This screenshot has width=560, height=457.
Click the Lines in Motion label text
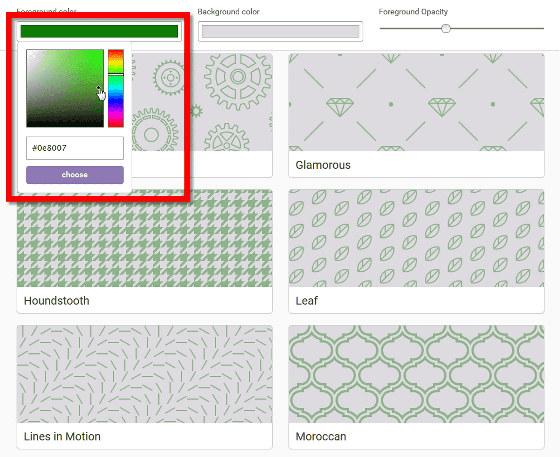(62, 436)
